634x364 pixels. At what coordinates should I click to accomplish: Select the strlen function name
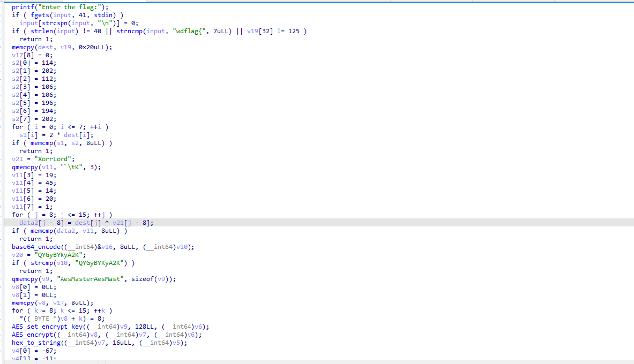coord(33,31)
